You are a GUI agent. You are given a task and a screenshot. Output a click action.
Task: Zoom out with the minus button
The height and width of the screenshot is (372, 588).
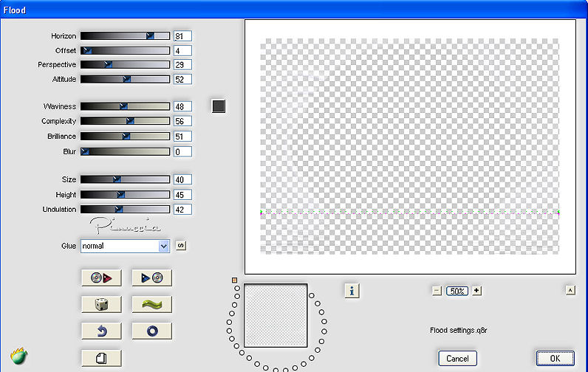pyautogui.click(x=437, y=291)
